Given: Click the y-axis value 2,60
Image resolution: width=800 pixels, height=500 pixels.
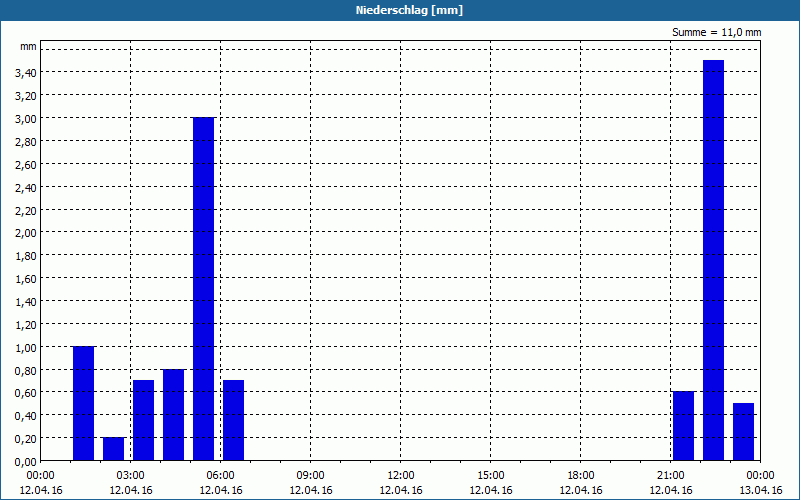Looking at the screenshot, I should tap(26, 165).
